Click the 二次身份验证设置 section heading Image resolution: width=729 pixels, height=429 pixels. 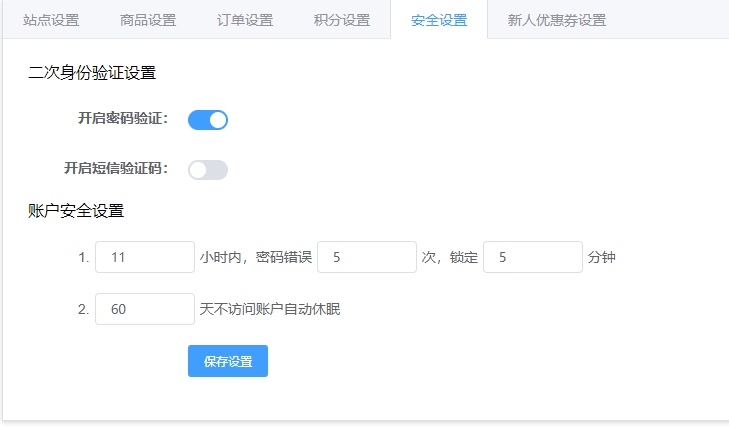[92, 73]
